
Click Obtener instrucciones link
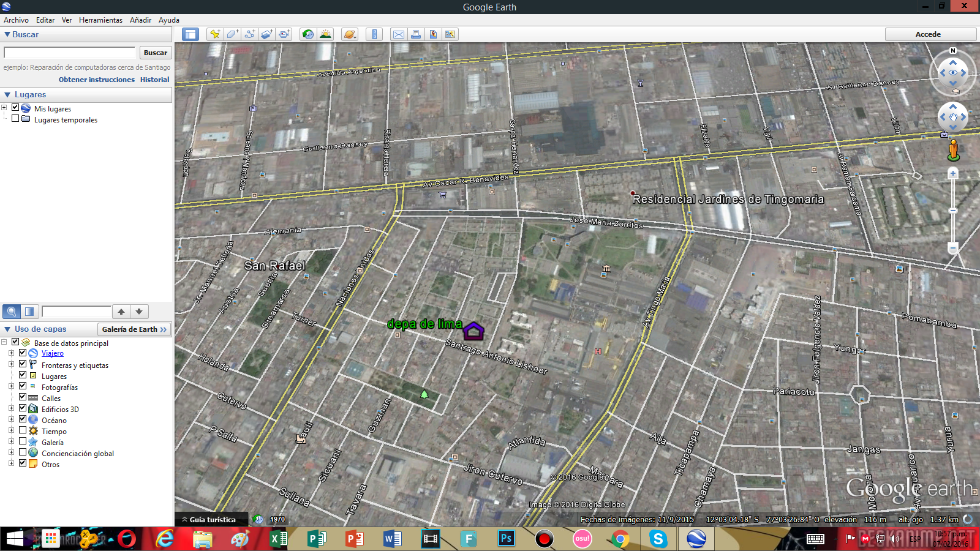tap(97, 80)
